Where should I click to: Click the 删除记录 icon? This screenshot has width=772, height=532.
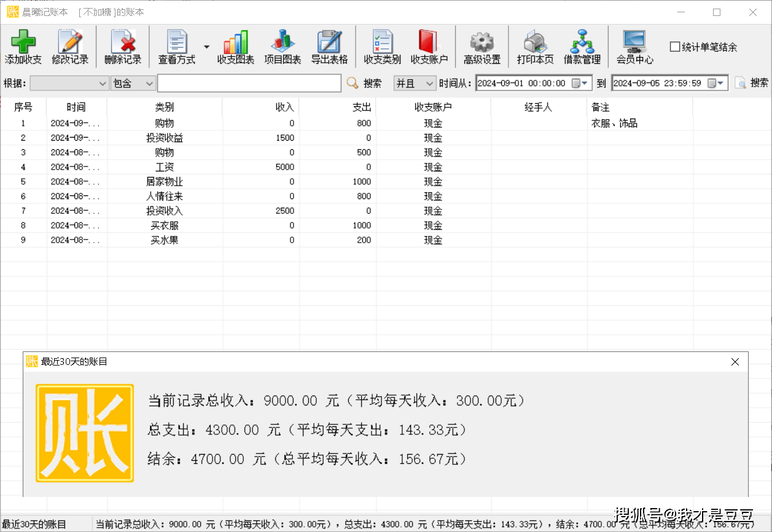pyautogui.click(x=116, y=46)
